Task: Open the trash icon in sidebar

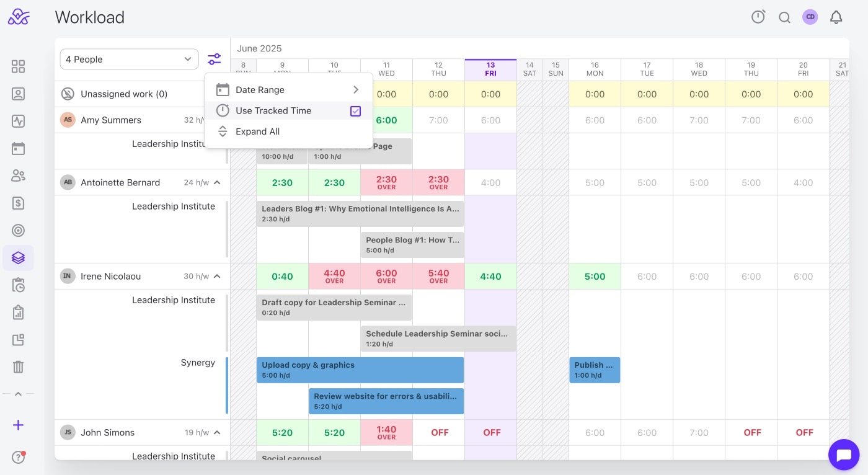Action: click(18, 366)
